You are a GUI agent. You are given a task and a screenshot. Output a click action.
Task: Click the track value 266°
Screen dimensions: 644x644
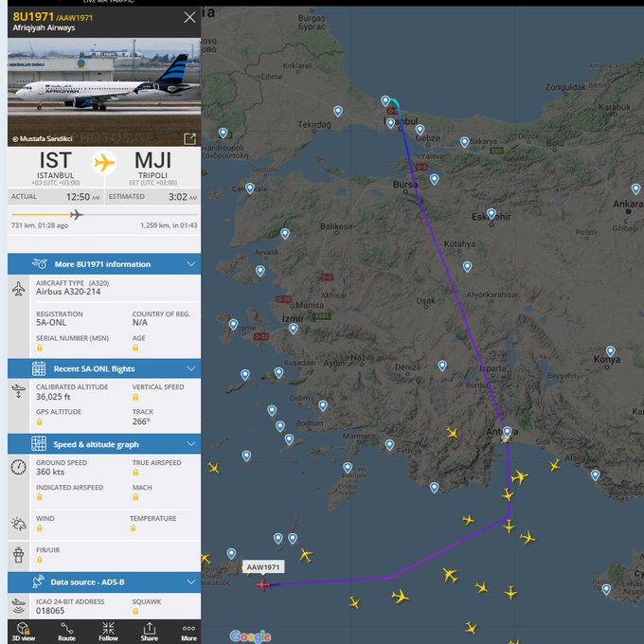pos(141,421)
